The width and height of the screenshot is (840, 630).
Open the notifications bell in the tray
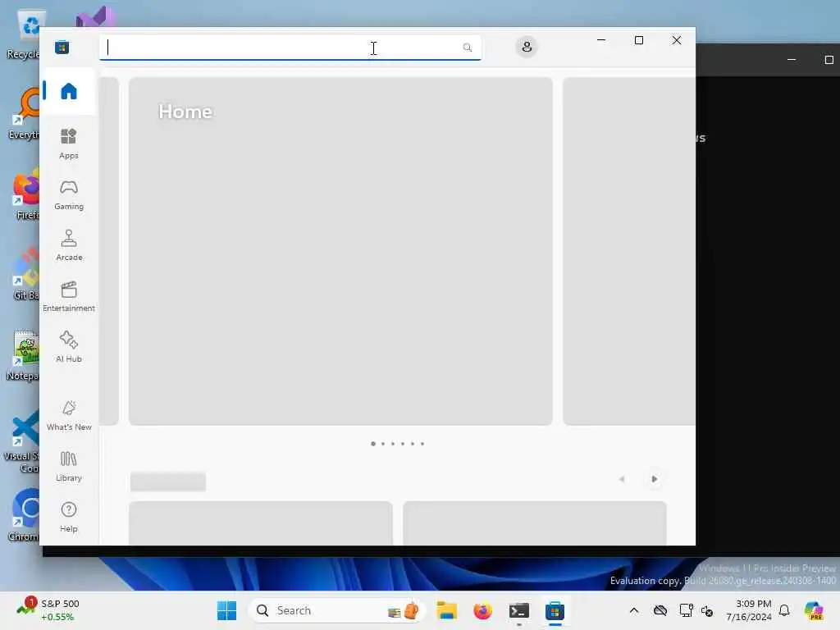(x=784, y=610)
